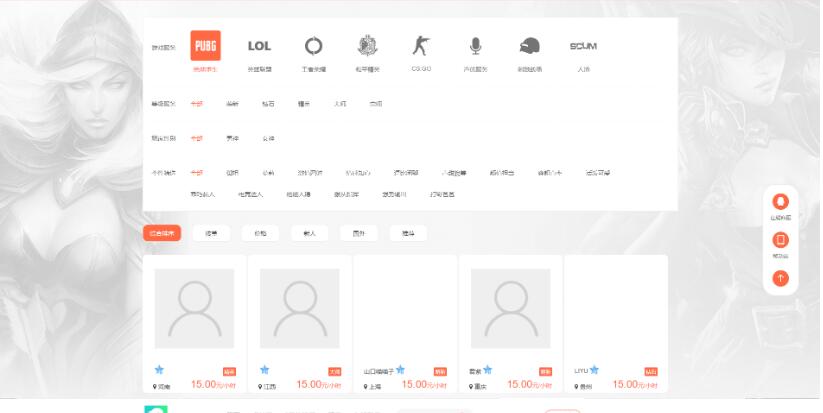Click the mobile phone icon in sidebar
The height and width of the screenshot is (413, 823).
(780, 240)
